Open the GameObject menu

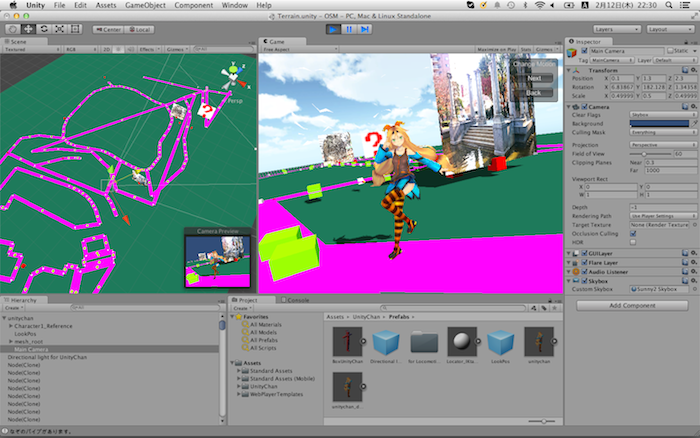tap(145, 5)
